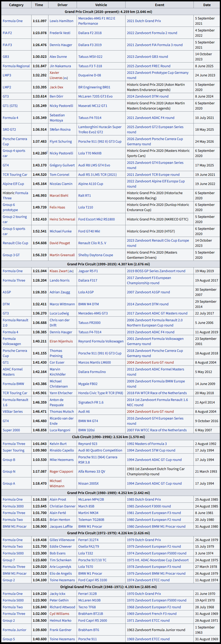Click Lola T70 MkIIIB vehicle link
This screenshot has width=221, height=644.
pos(90,153)
